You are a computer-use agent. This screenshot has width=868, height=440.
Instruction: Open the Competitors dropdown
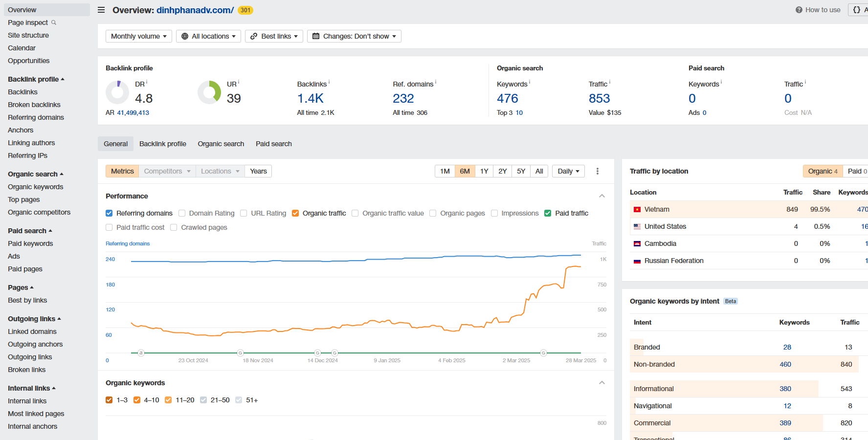tap(167, 171)
